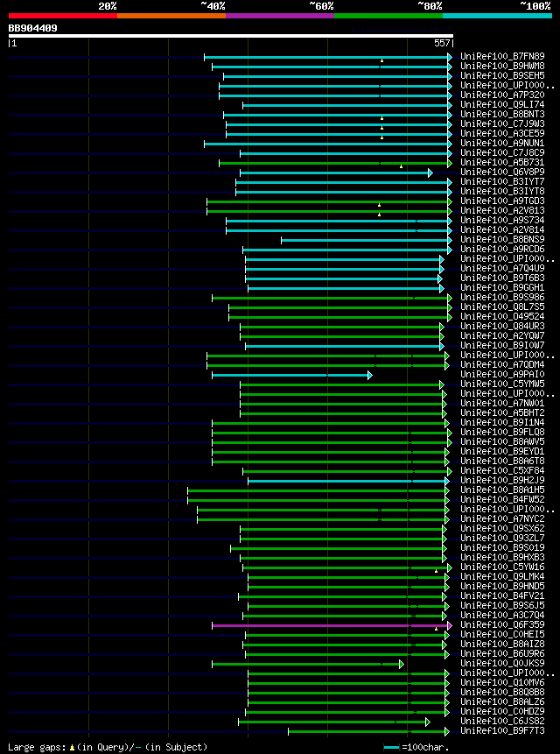Click the cyan ~100% identity legend segment

[497, 16]
